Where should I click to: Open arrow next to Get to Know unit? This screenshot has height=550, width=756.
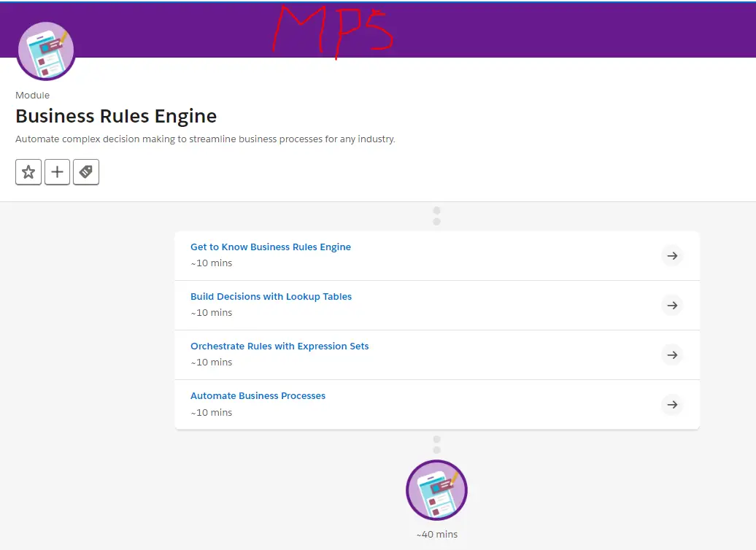[672, 256]
